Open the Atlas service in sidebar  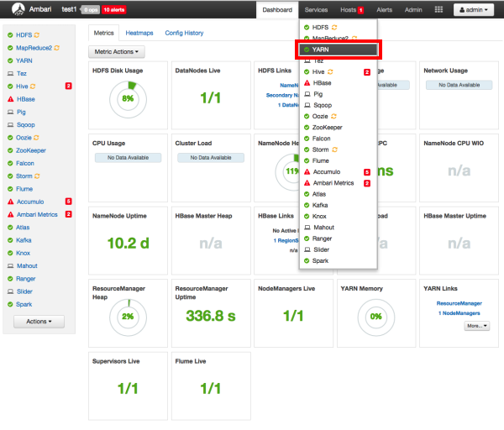(23, 228)
